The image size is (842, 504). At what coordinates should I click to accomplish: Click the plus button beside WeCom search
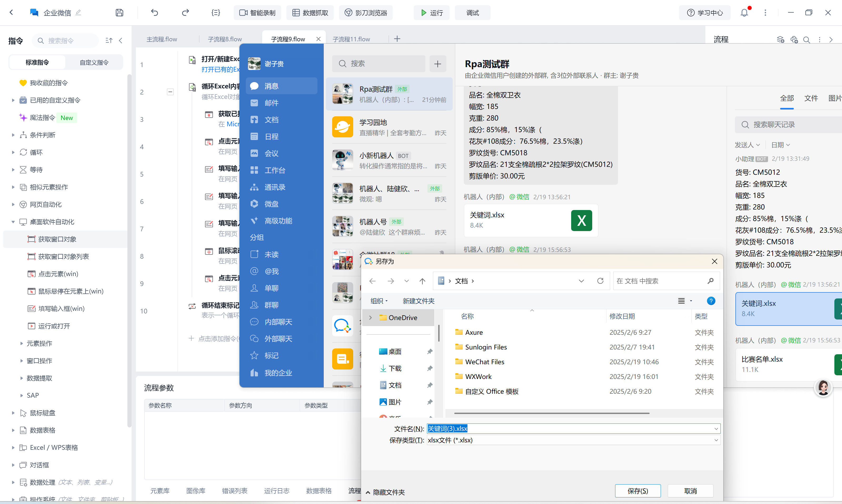tap(437, 63)
